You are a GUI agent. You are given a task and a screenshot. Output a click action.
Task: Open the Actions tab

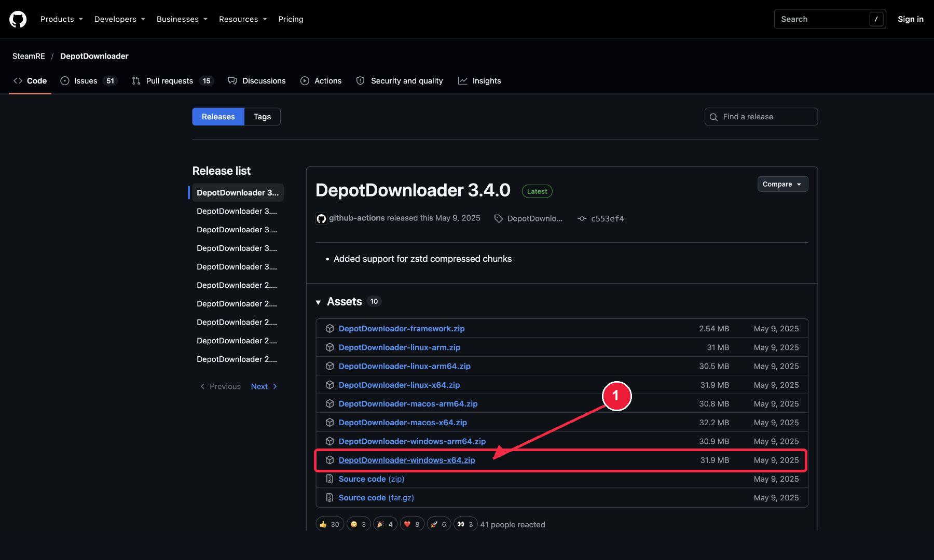321,81
